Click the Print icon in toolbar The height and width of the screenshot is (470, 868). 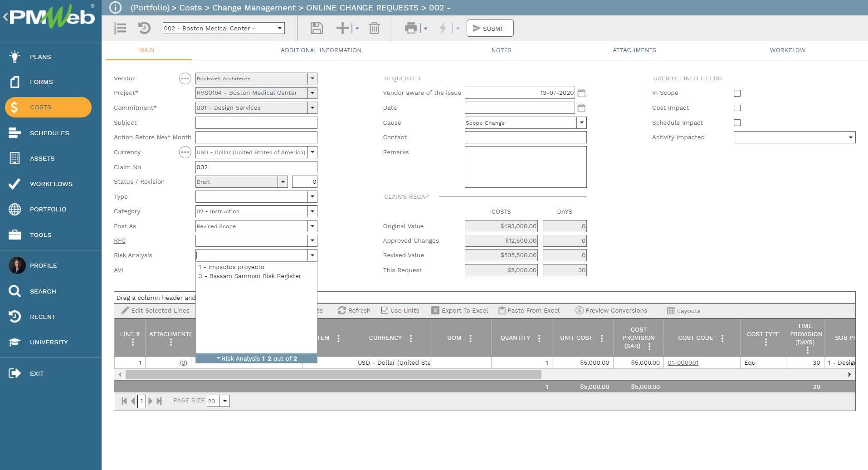click(411, 28)
